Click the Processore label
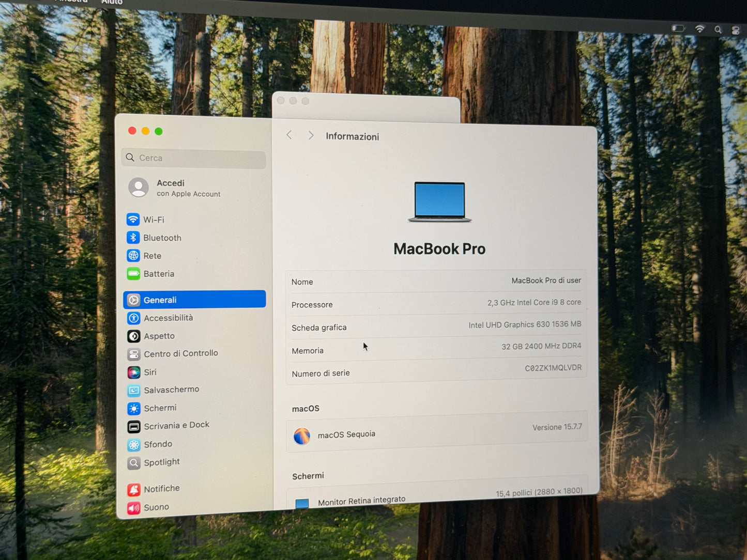Image resolution: width=747 pixels, height=560 pixels. tap(312, 305)
